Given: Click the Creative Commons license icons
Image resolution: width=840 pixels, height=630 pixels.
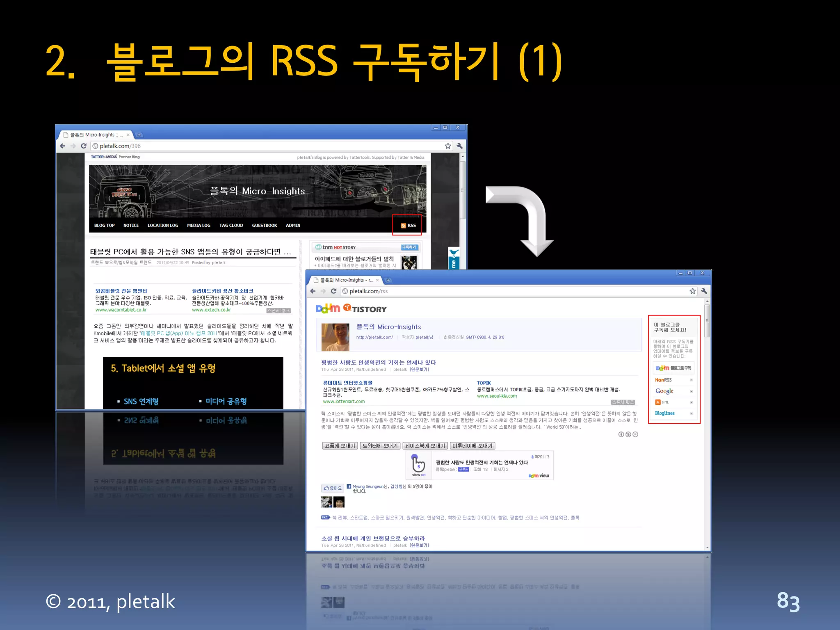Looking at the screenshot, I should click(x=628, y=434).
